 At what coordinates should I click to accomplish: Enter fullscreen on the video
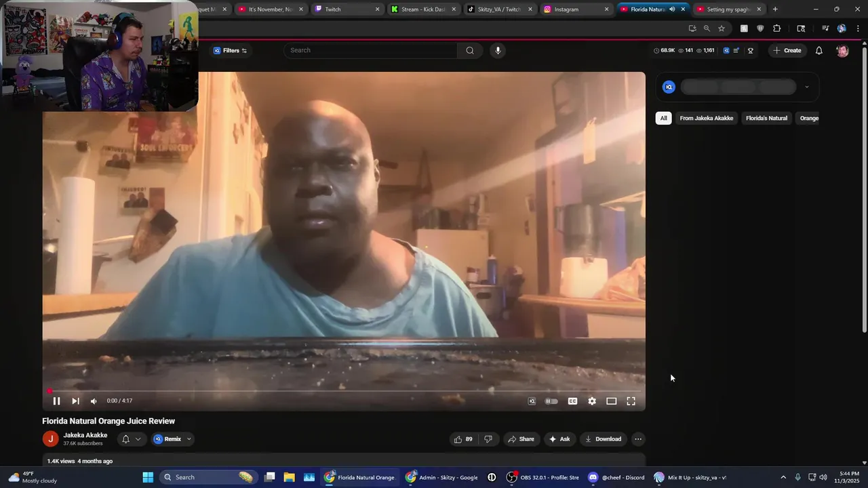pos(631,401)
